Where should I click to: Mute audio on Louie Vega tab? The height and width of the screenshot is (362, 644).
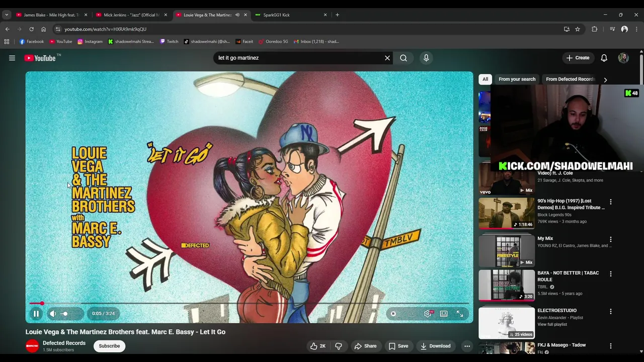[237, 15]
